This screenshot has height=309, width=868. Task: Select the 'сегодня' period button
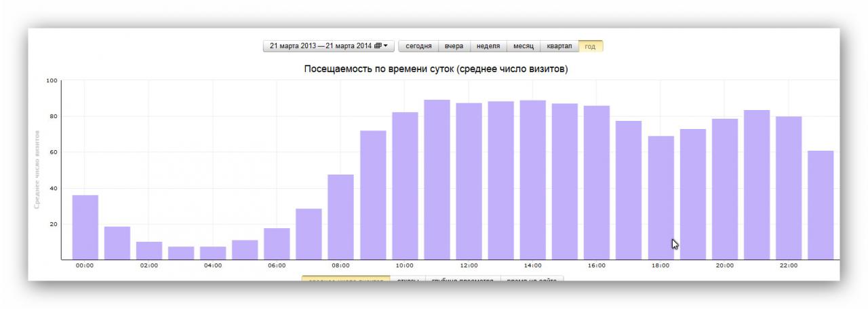(418, 46)
